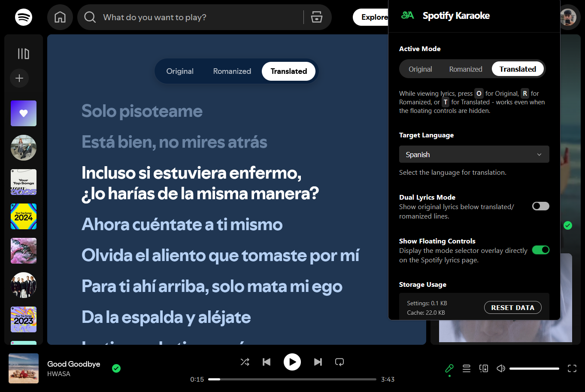Switch floating lyrics control to Romanized
Screen dimensions: 585x392
click(232, 71)
